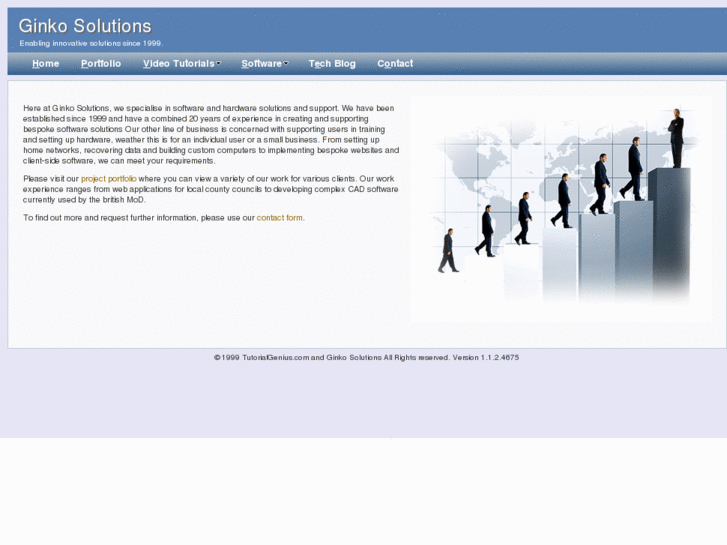Open the Software menu
This screenshot has width=727, height=545.
(x=261, y=64)
